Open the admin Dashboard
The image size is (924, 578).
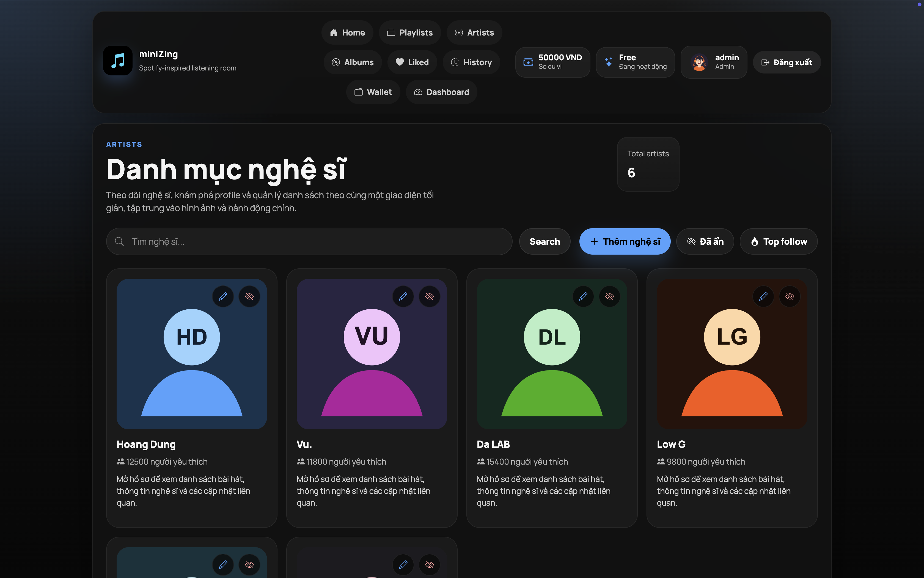(441, 92)
